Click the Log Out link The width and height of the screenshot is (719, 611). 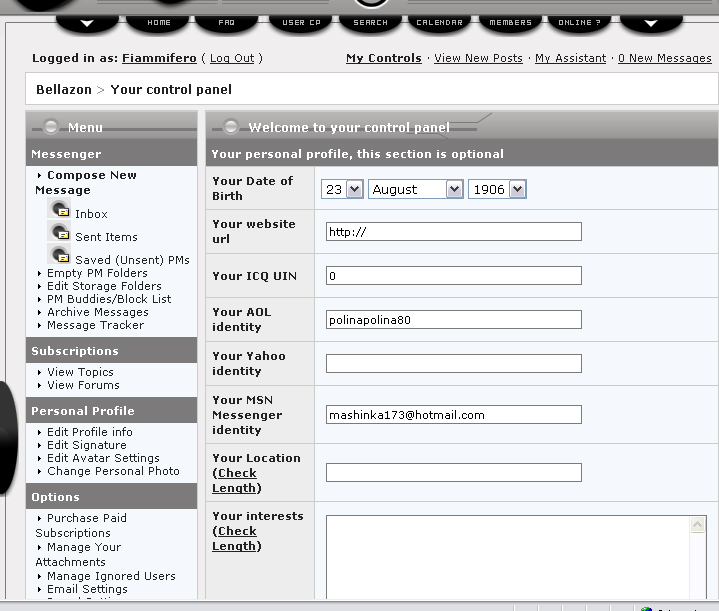click(x=232, y=59)
